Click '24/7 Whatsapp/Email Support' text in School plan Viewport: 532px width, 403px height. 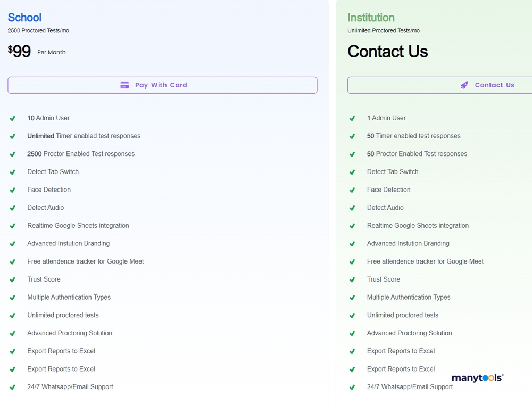click(x=70, y=387)
